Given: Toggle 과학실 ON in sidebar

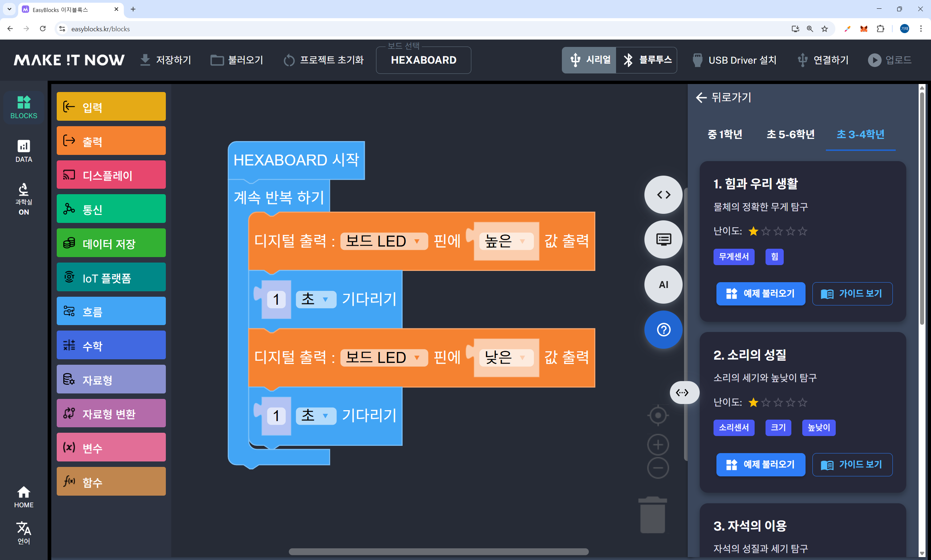Looking at the screenshot, I should click(x=24, y=199).
